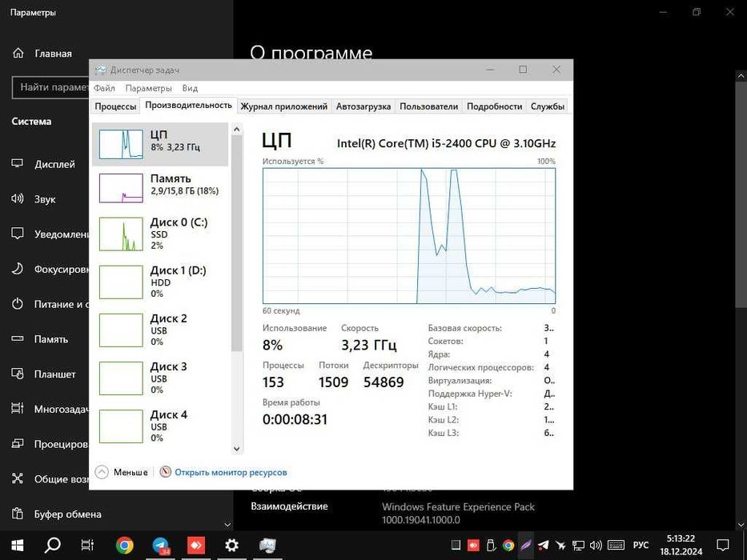Open taskbar search magnifier

[52, 546]
